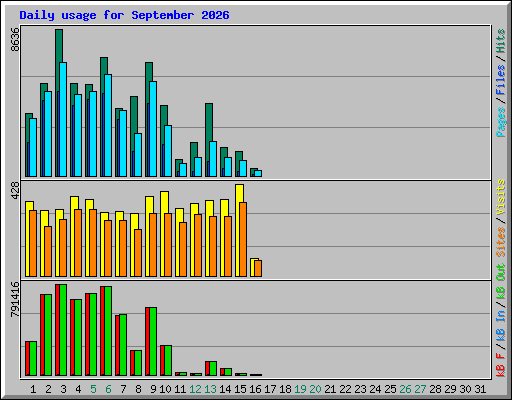The image size is (512, 400).
Task: Click day 1 on the x-axis
Action: tap(33, 389)
